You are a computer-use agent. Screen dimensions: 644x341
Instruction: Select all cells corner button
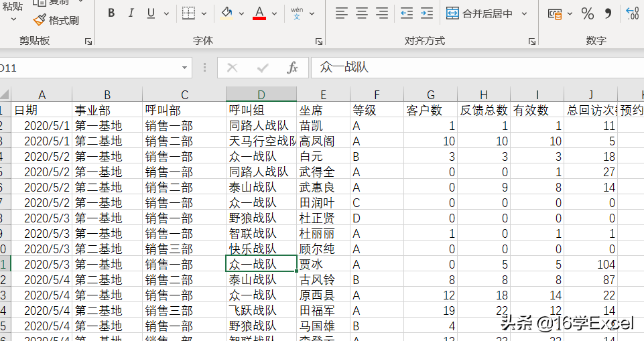[x=5, y=94]
